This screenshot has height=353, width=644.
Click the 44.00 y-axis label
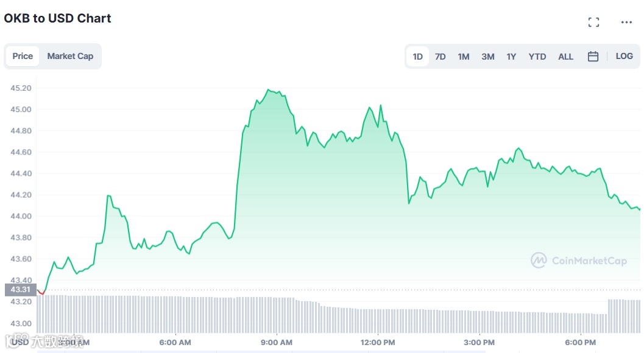[21, 216]
